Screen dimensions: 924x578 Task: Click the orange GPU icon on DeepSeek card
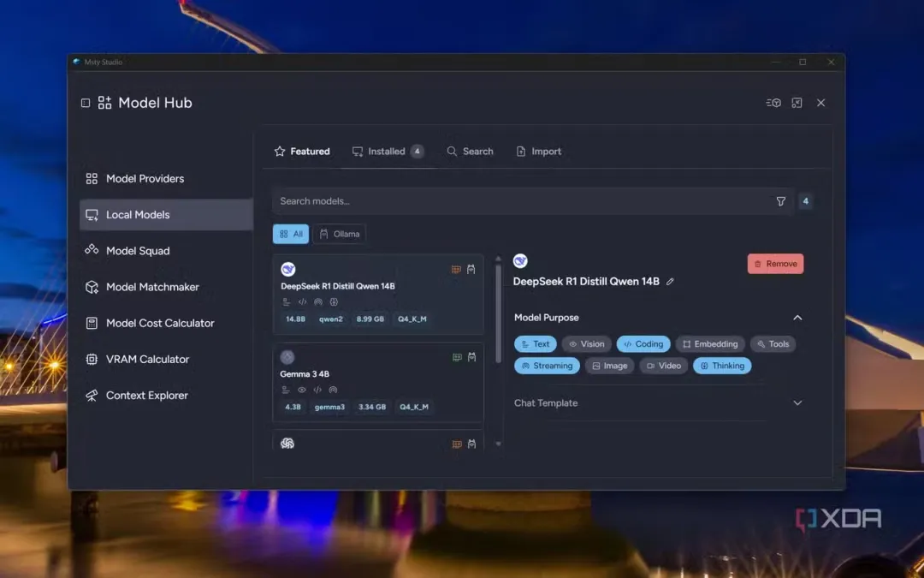tap(456, 270)
